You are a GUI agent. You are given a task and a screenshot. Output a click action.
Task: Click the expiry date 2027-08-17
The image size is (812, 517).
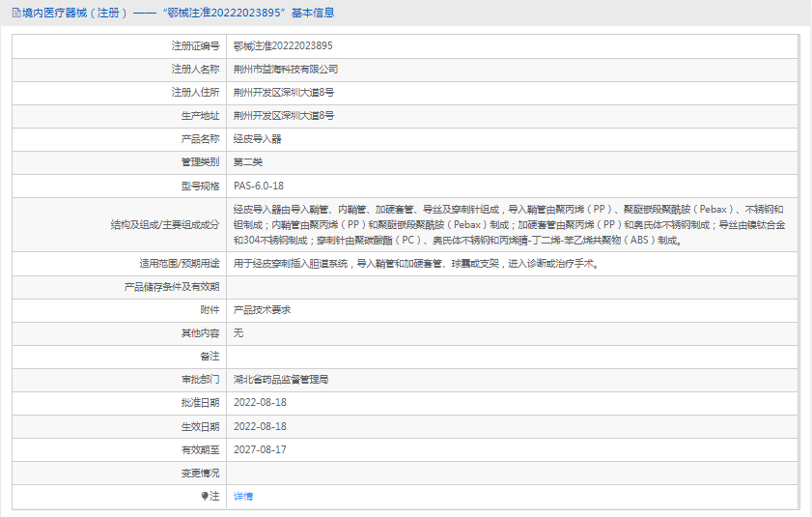pyautogui.click(x=260, y=449)
